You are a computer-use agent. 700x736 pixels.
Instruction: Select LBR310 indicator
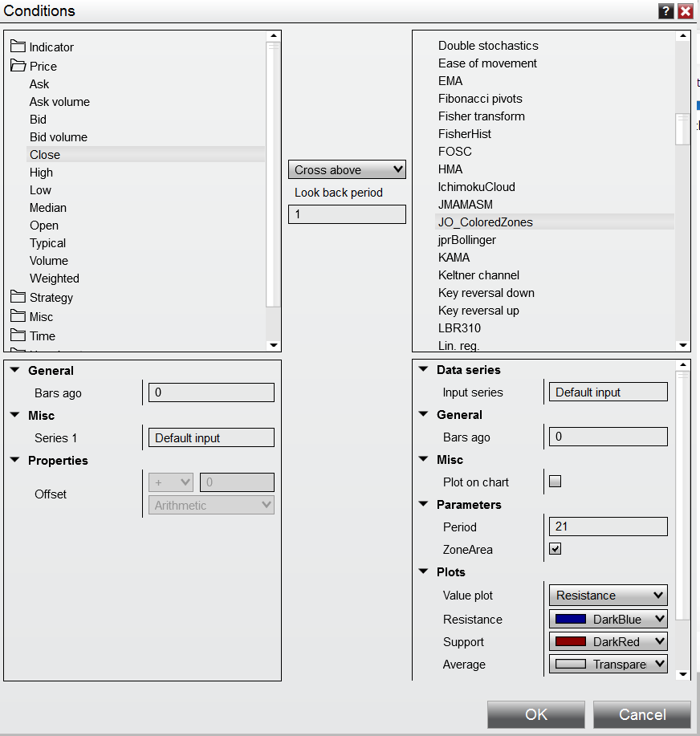[459, 328]
